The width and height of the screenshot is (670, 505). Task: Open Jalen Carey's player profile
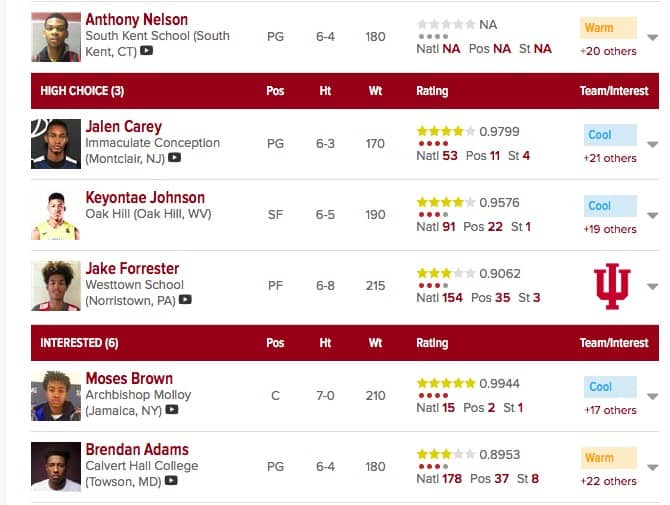point(123,127)
